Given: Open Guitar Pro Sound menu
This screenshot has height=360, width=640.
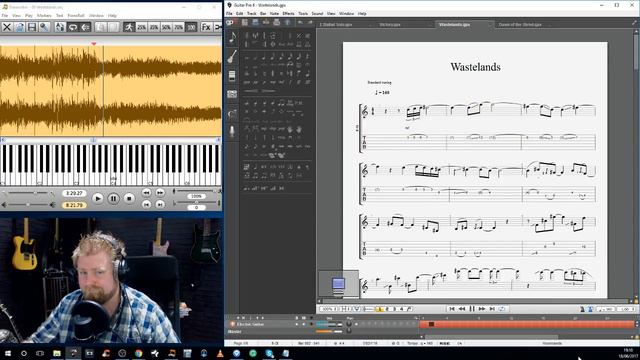Looking at the screenshot, I should coord(317,13).
